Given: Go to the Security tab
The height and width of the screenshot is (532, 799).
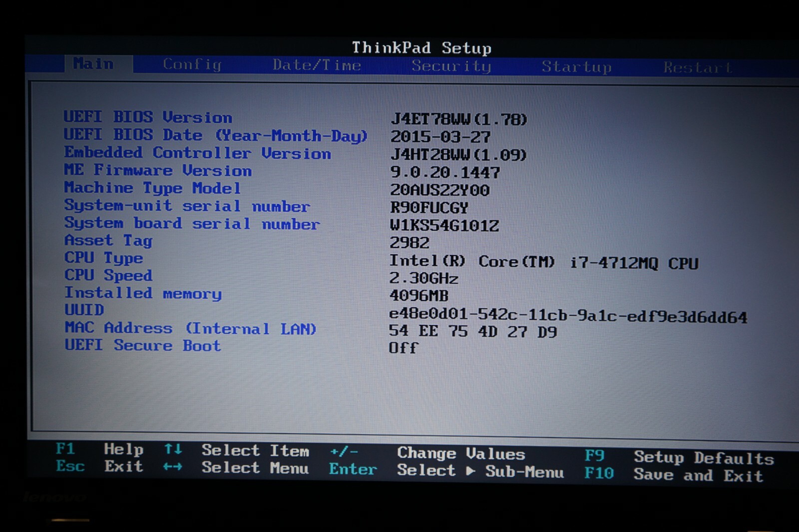Looking at the screenshot, I should (x=451, y=66).
